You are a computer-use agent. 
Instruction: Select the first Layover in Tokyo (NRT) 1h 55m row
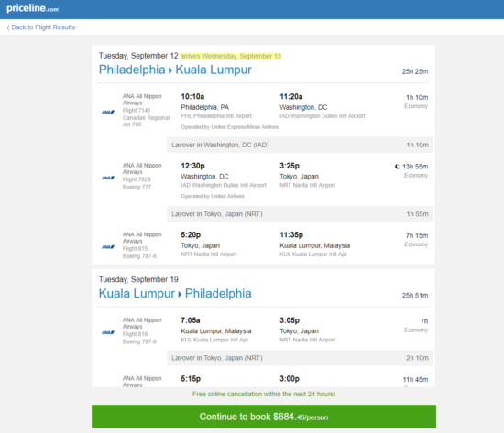pyautogui.click(x=300, y=214)
